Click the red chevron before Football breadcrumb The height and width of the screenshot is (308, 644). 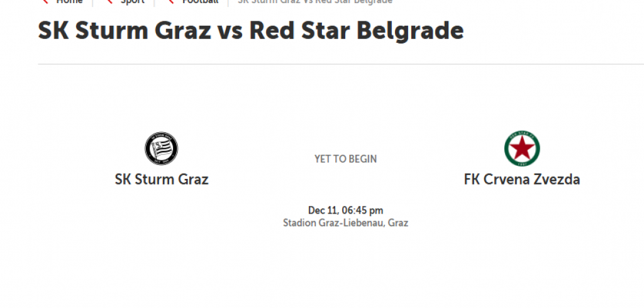click(171, 2)
